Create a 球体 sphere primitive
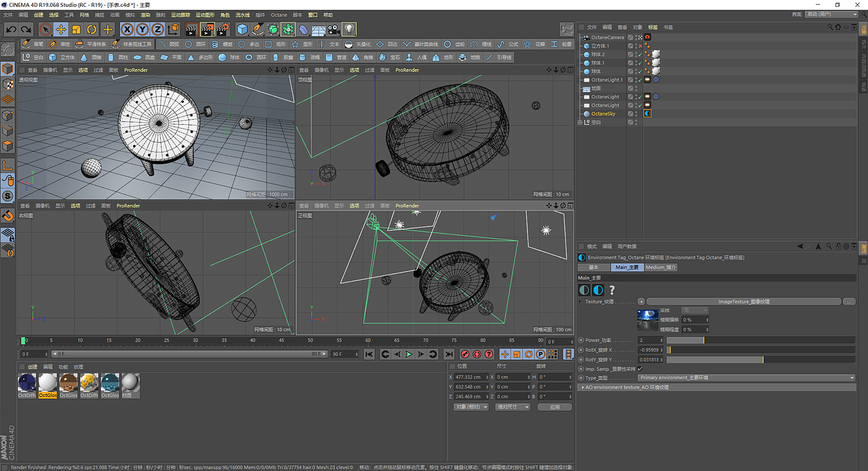Viewport: 868px width, 471px height. click(x=224, y=56)
